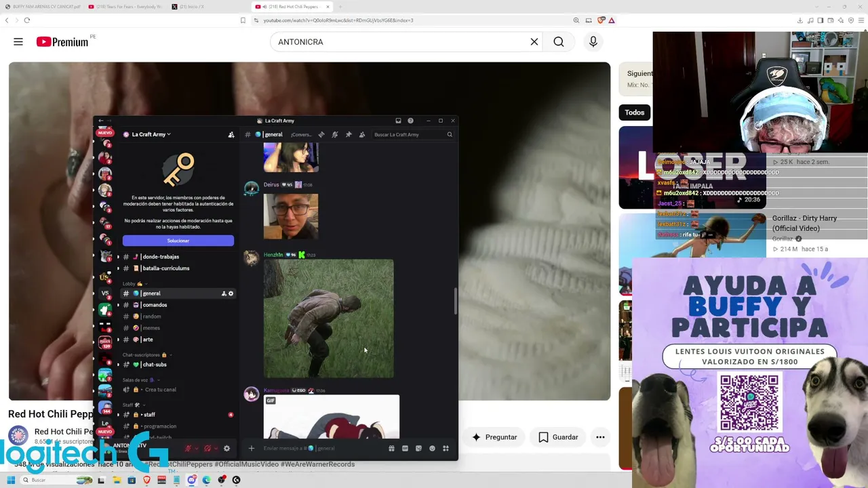
Task: Toggle Discord headphone deafen
Action: coord(208,448)
